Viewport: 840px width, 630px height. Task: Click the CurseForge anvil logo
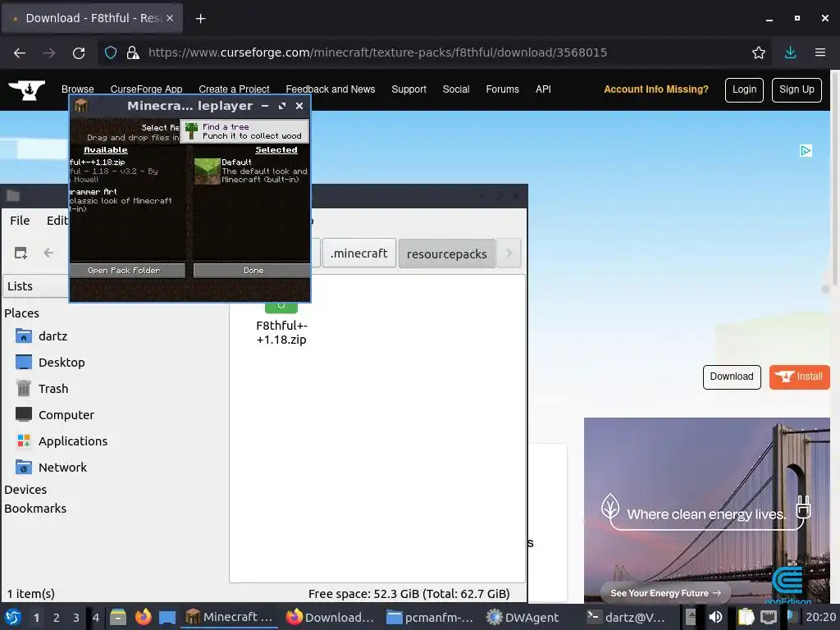[x=26, y=90]
